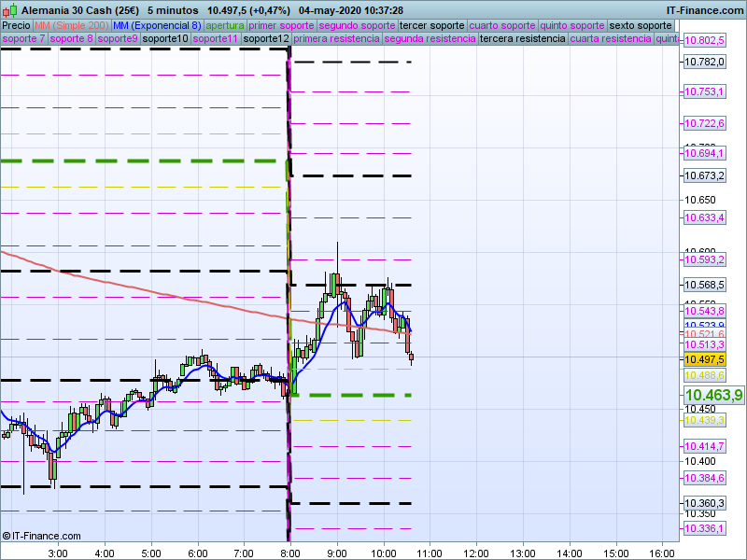Click the candlestick chart icon beside the title
This screenshot has height=560, width=747.
[x=10, y=10]
